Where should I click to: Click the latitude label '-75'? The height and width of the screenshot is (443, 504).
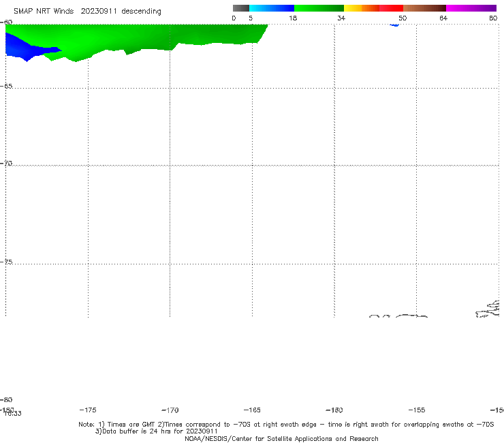click(6, 262)
